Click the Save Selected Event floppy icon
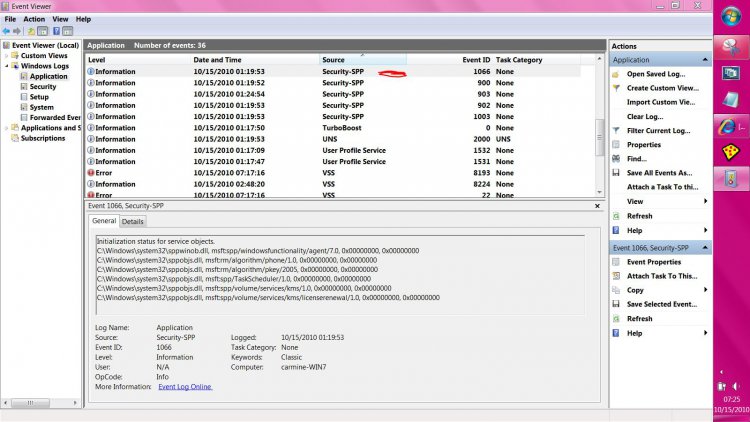Screen dimensions: 750x422 click(616, 304)
